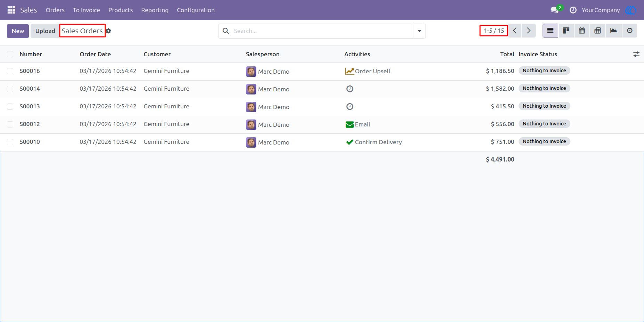Open the Reporting menu
The image size is (644, 322).
pyautogui.click(x=155, y=10)
